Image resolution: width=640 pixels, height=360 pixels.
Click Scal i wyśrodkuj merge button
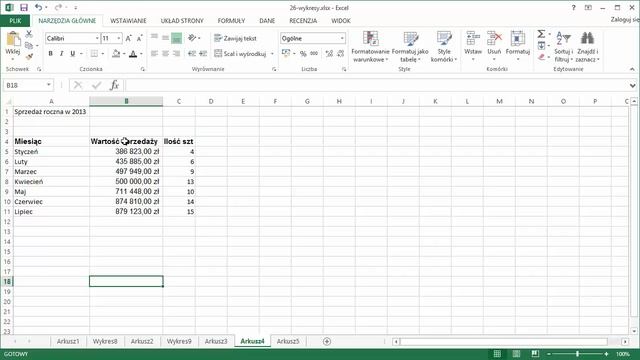pos(241,53)
